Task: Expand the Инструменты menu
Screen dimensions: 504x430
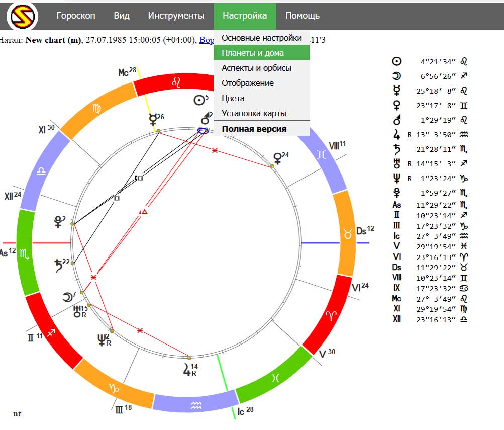Action: [176, 16]
